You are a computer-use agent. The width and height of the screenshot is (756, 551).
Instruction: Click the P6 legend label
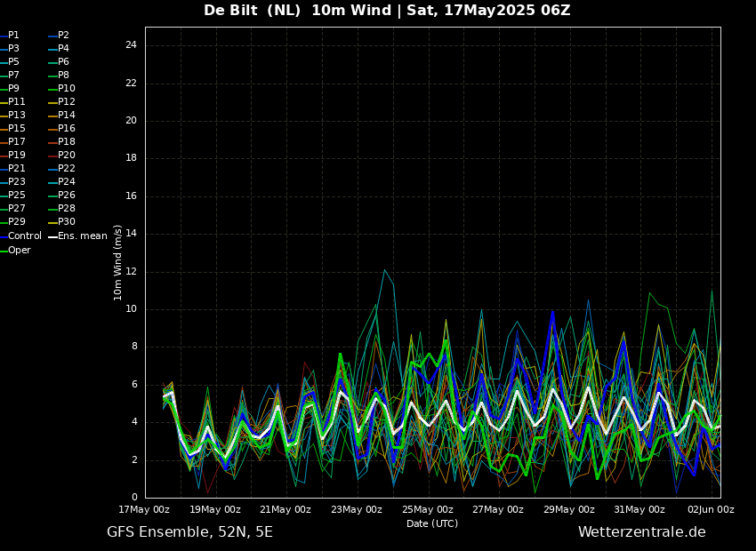pyautogui.click(x=63, y=62)
